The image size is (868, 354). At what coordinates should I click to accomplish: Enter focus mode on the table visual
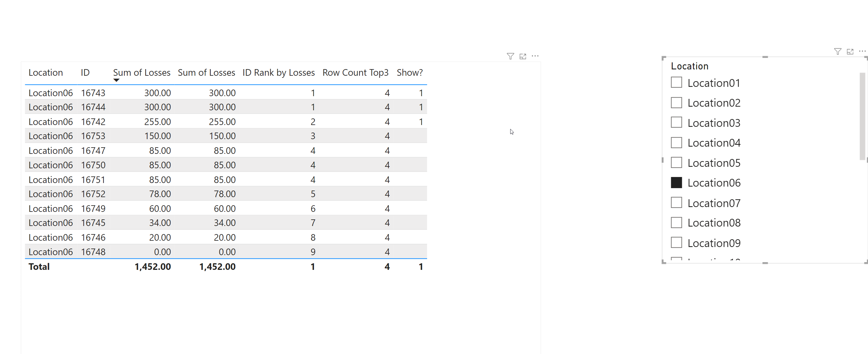pos(523,56)
